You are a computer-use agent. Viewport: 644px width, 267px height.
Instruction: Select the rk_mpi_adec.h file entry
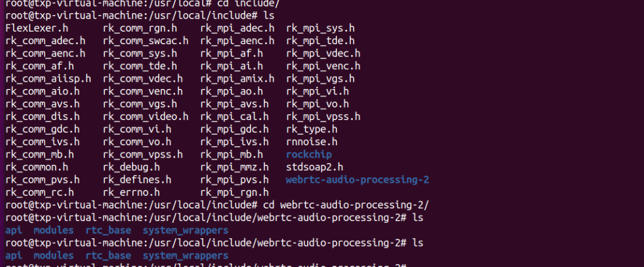[x=237, y=28]
